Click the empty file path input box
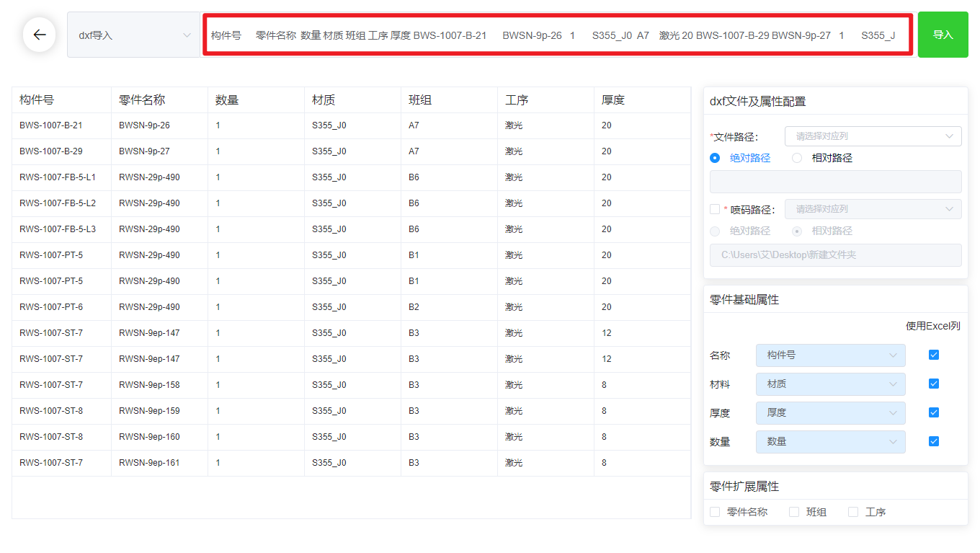This screenshot has width=980, height=553. [835, 182]
